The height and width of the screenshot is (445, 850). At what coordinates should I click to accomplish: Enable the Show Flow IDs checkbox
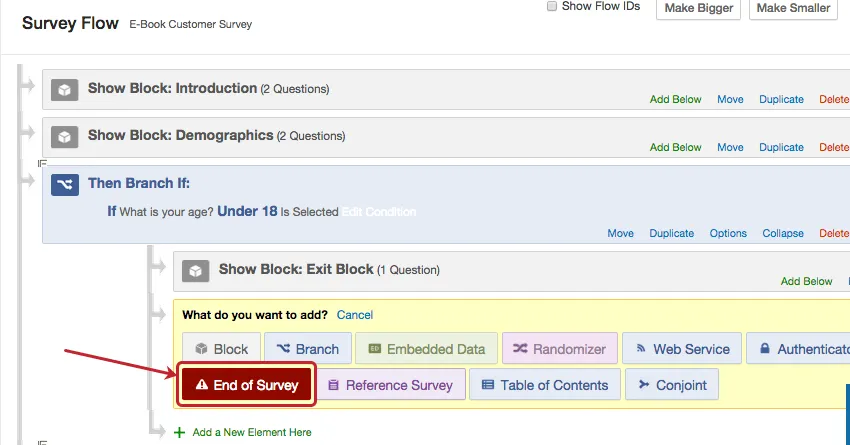click(x=552, y=6)
